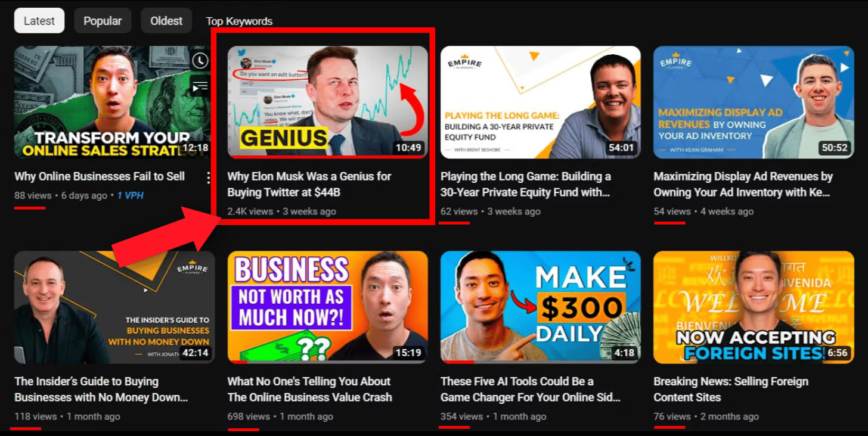Click the 1 VPH stat label
868x436 pixels.
click(x=130, y=195)
